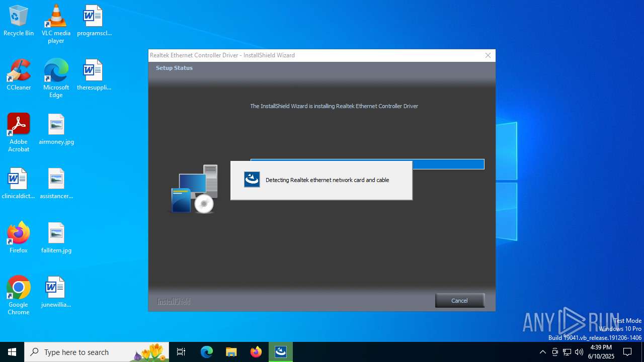Select the airmoney.jpg image file
The height and width of the screenshot is (362, 644).
coord(56,130)
